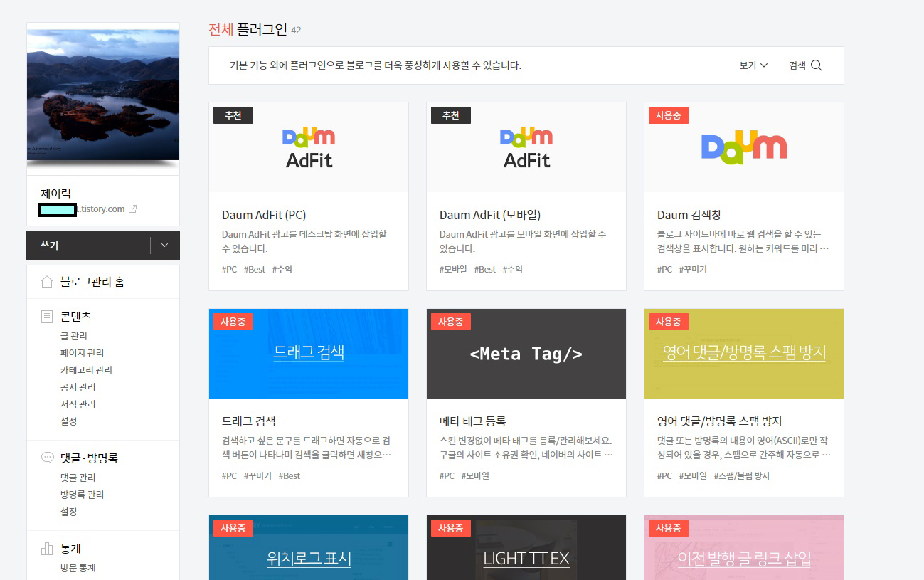This screenshot has width=924, height=580.
Task: Click the Daum AdFit (PC) title
Action: [264, 215]
